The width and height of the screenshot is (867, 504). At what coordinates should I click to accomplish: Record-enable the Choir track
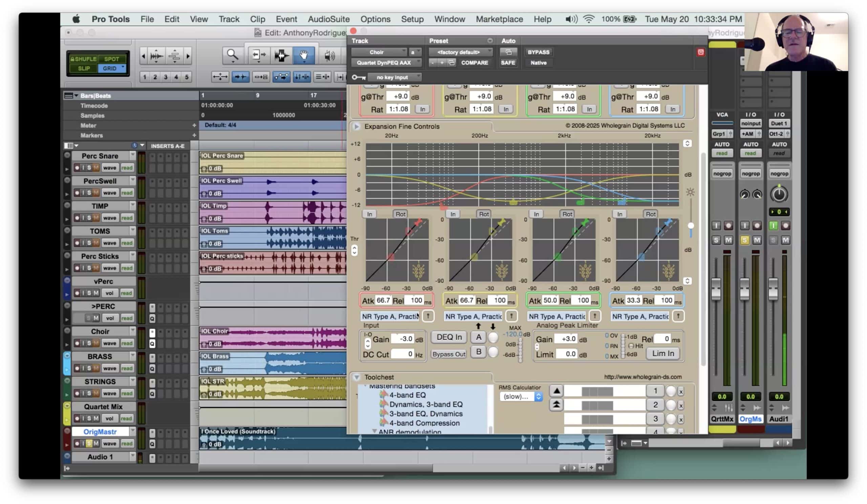77,343
